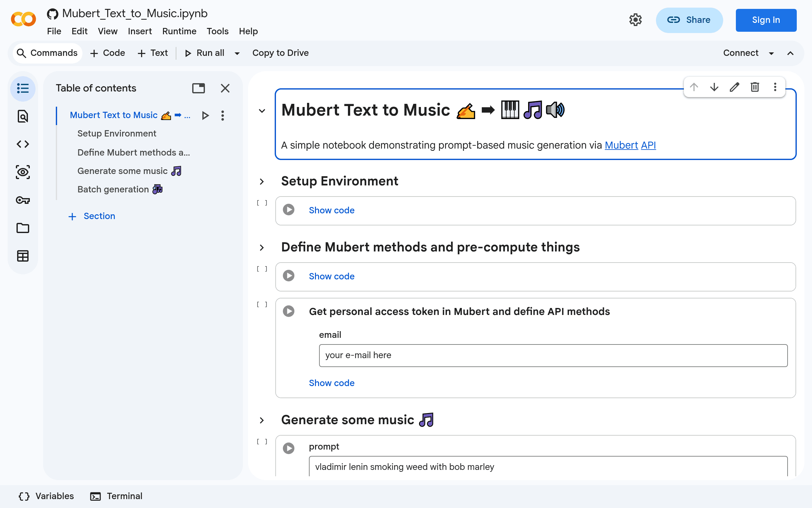The height and width of the screenshot is (508, 812).
Task: Open Terminal panel at bottom
Action: pyautogui.click(x=116, y=496)
